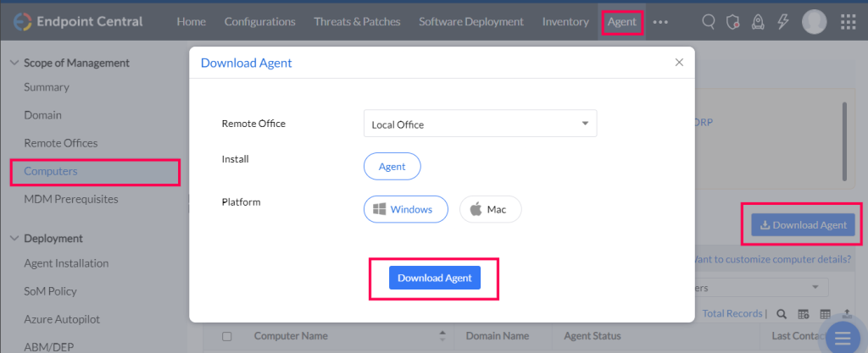
Task: Open the security shield icon in header
Action: click(733, 21)
